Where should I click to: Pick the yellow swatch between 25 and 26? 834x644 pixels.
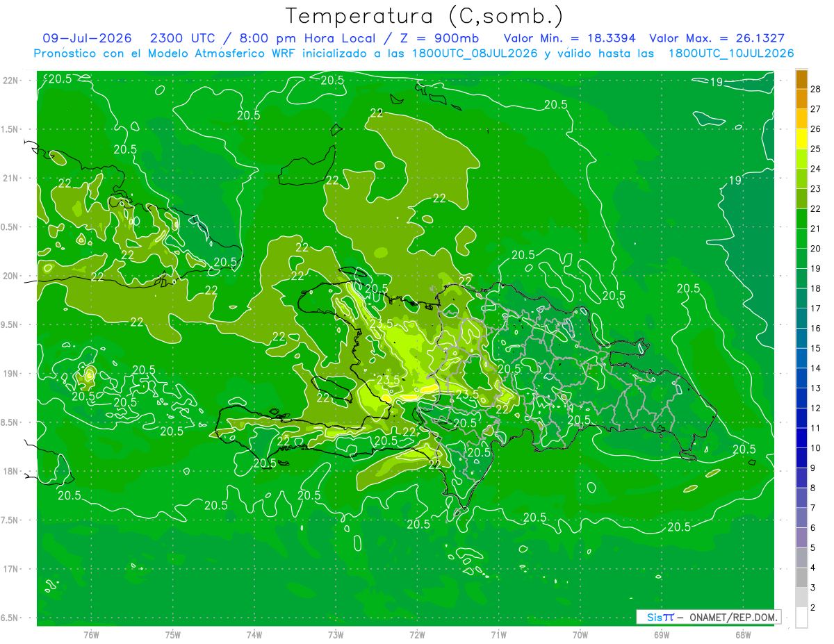pyautogui.click(x=801, y=139)
